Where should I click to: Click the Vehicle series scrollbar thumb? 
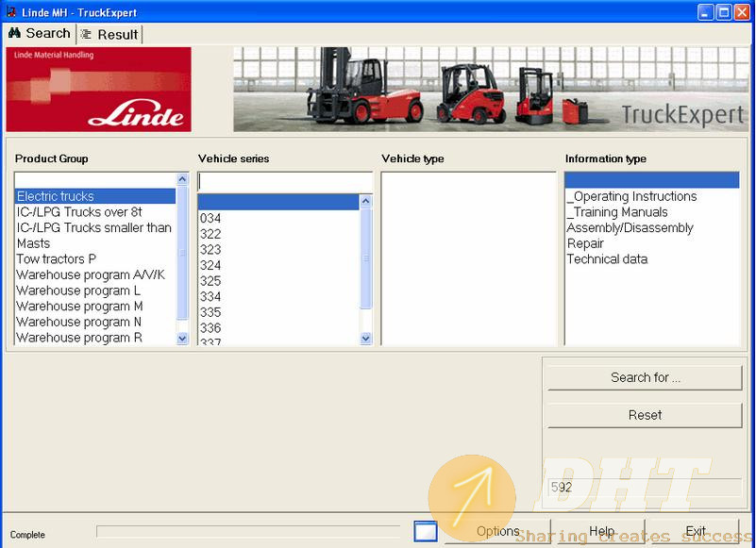click(x=366, y=257)
